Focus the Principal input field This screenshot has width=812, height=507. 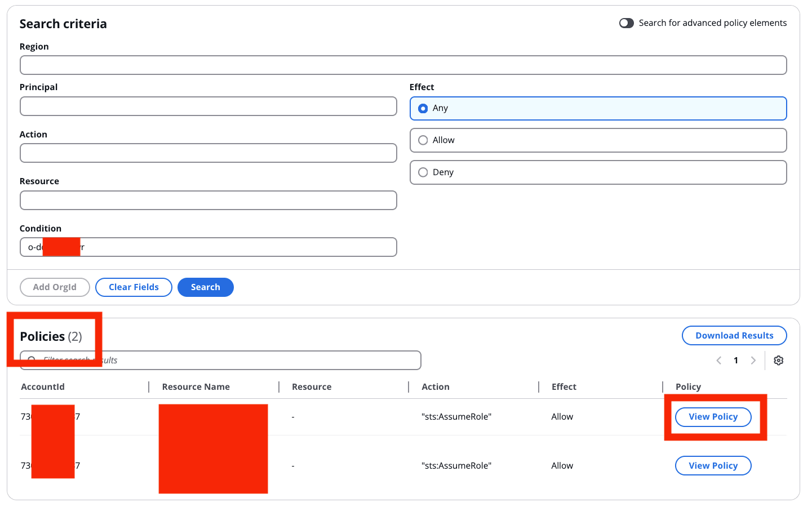pos(208,106)
